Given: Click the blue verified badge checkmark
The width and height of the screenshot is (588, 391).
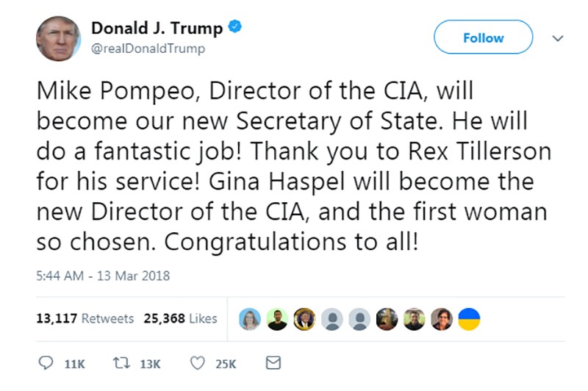Looking at the screenshot, I should coord(235,27).
